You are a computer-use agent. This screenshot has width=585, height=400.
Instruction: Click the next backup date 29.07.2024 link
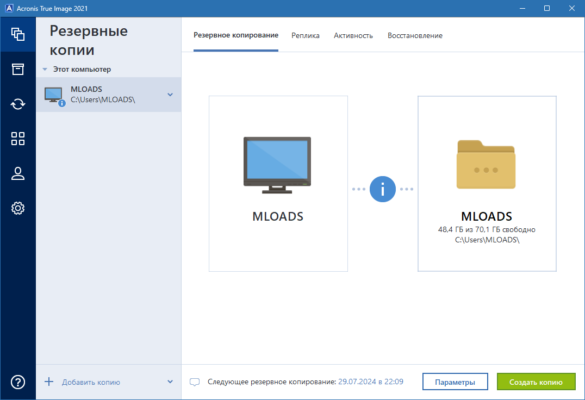(x=370, y=382)
